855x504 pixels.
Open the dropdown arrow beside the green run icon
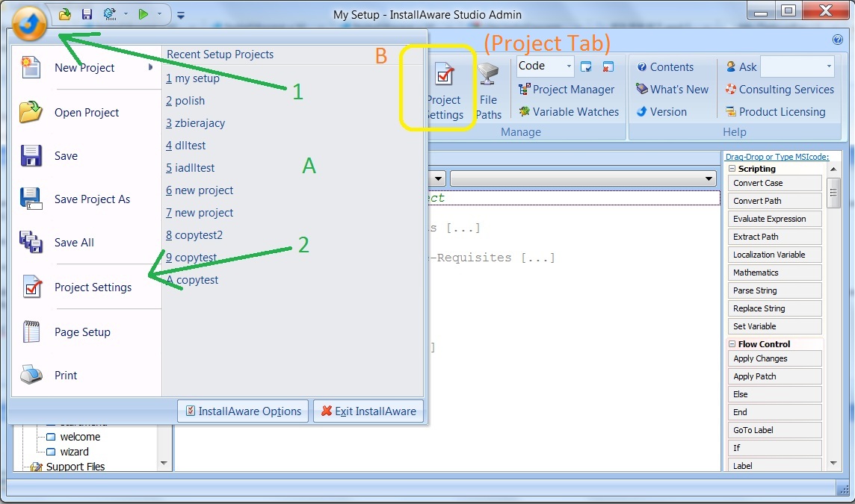[160, 14]
